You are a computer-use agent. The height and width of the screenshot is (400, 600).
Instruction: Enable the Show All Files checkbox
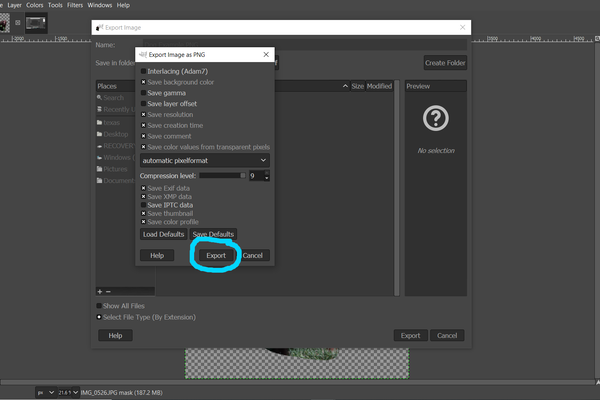[99, 306]
